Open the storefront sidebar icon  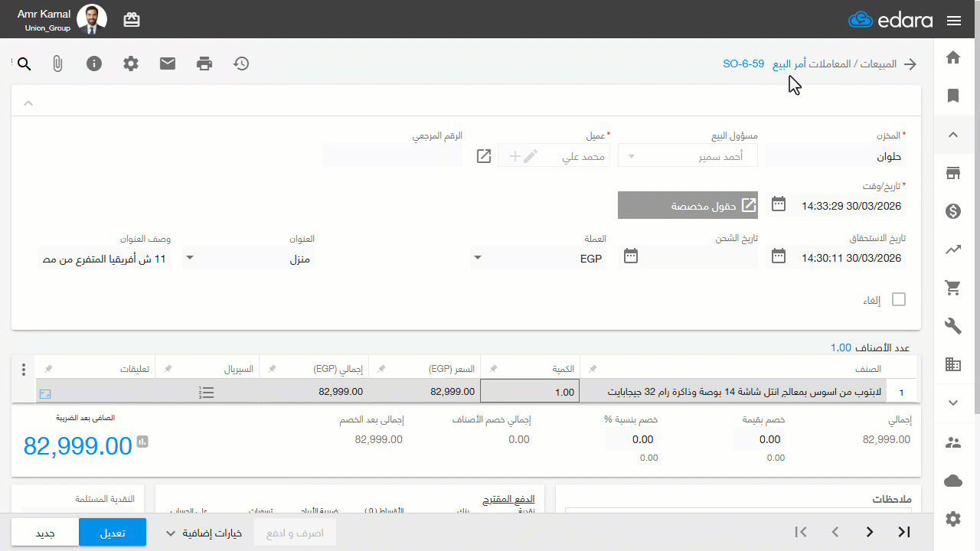tap(953, 173)
